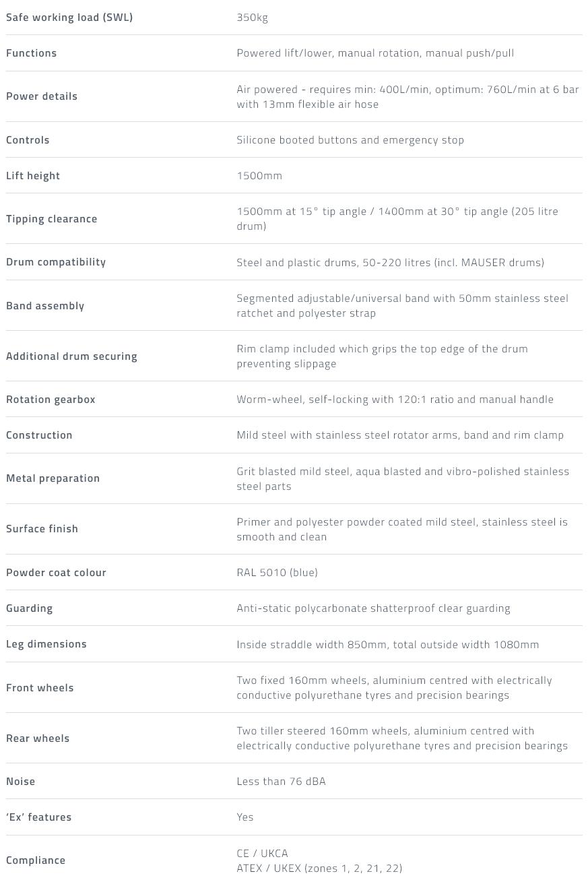Screen dimensions: 588x884
Task: Click the air powered requirements description
Action: pyautogui.click(x=407, y=96)
